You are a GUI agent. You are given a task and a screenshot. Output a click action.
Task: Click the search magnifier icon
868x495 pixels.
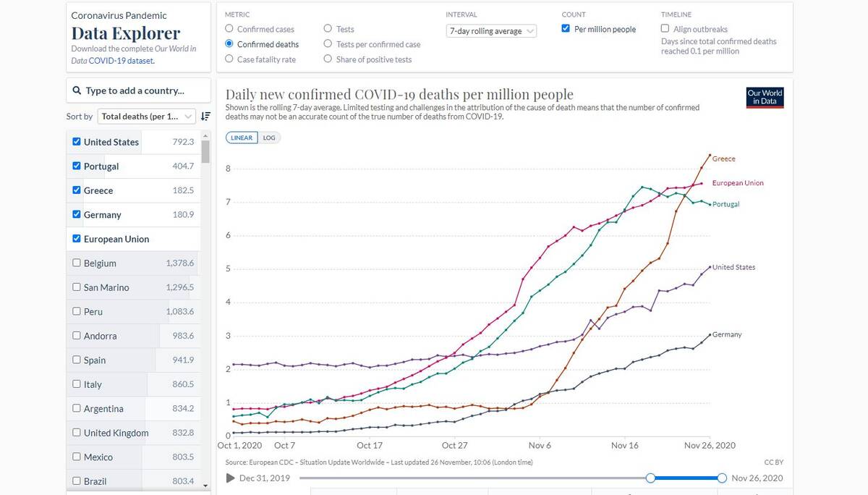pos(77,91)
